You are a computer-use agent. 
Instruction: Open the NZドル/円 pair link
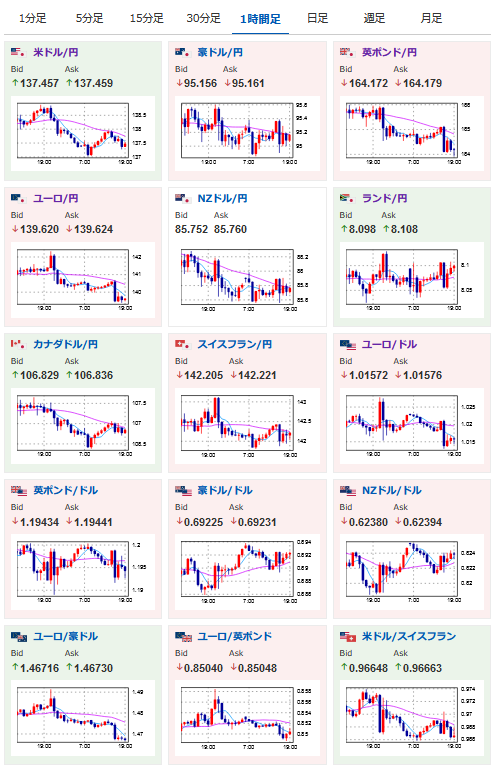click(x=222, y=198)
